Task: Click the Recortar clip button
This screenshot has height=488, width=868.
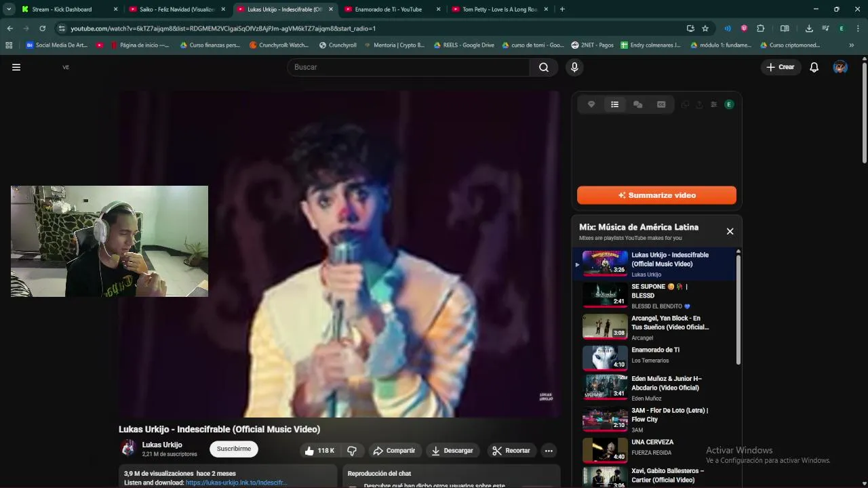Action: [511, 451]
